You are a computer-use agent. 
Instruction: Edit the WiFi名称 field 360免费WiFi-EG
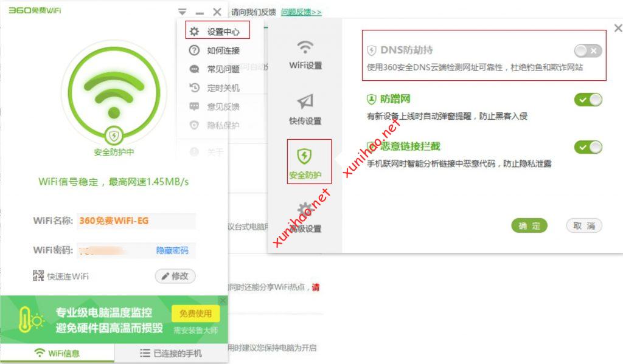pyautogui.click(x=136, y=221)
